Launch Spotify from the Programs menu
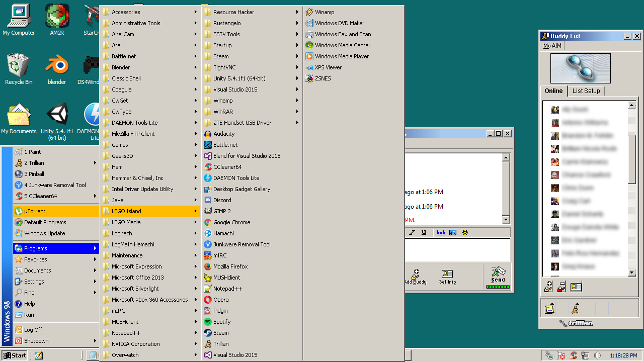Image resolution: width=644 pixels, height=362 pixels. (x=252, y=322)
